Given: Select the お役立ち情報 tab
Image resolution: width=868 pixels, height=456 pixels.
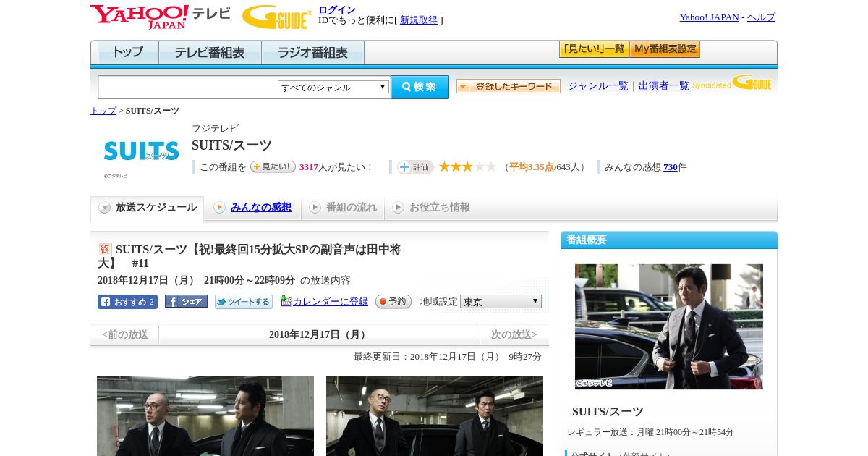Looking at the screenshot, I should (431, 208).
